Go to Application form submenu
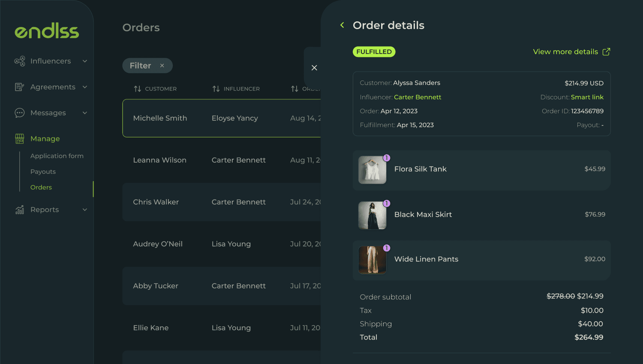 [x=57, y=156]
